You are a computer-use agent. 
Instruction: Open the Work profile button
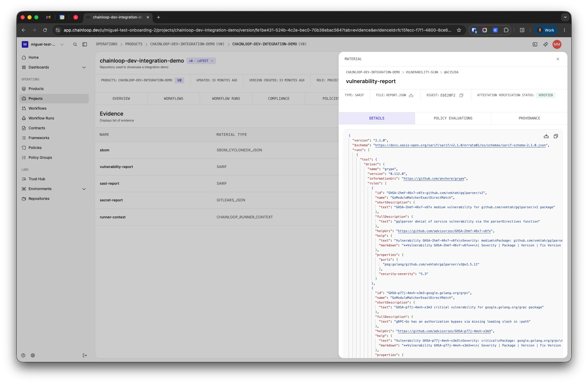(x=546, y=30)
